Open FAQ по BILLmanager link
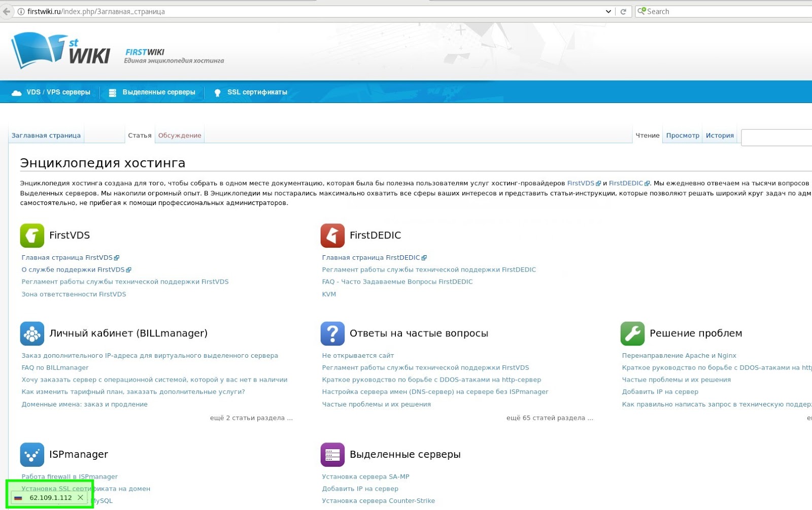Screen dimensions: 812x510 (55, 368)
